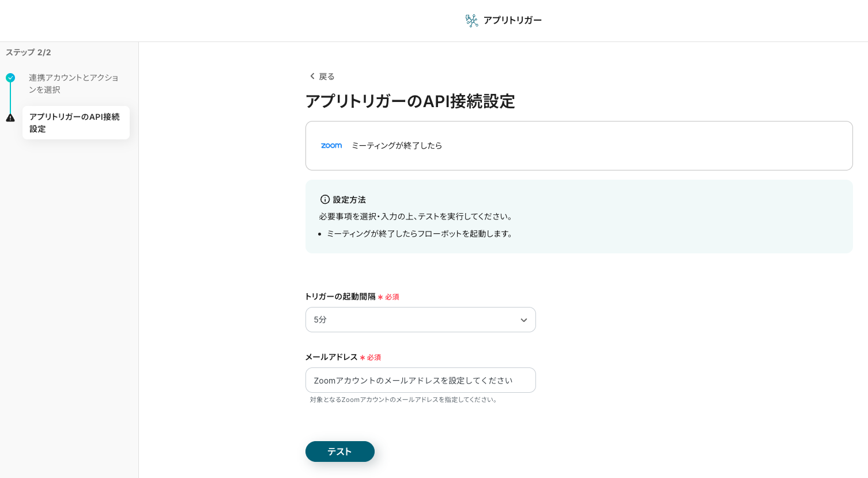Screen dimensions: 868x478
Task: Go back via the 戻る link
Action: (x=326, y=77)
